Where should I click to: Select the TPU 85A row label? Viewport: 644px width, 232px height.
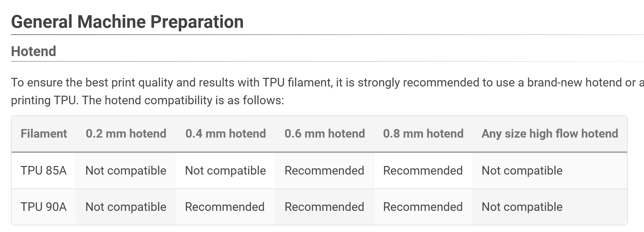click(x=44, y=171)
